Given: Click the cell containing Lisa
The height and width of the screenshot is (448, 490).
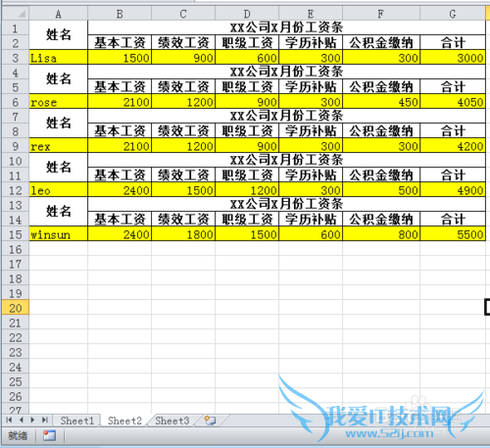Looking at the screenshot, I should click(59, 58).
